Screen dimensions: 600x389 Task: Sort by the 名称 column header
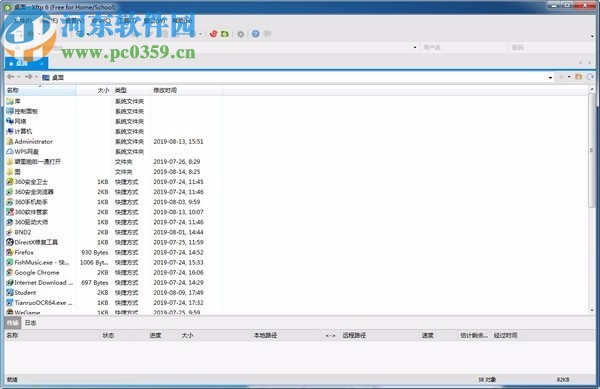[x=40, y=90]
